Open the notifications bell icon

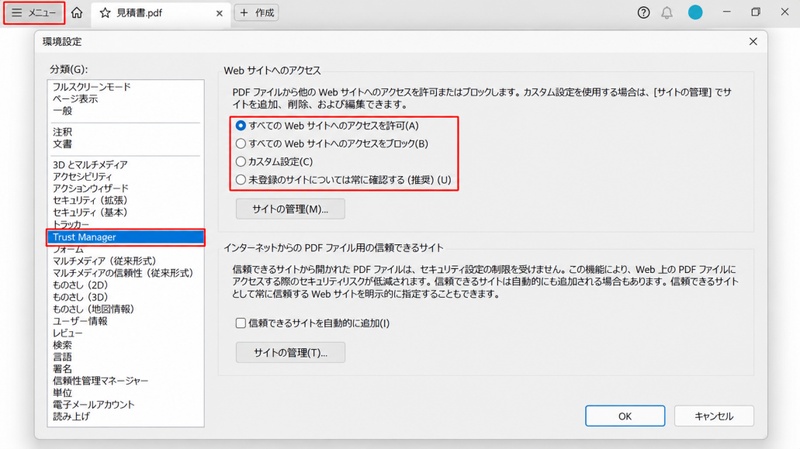coord(667,13)
